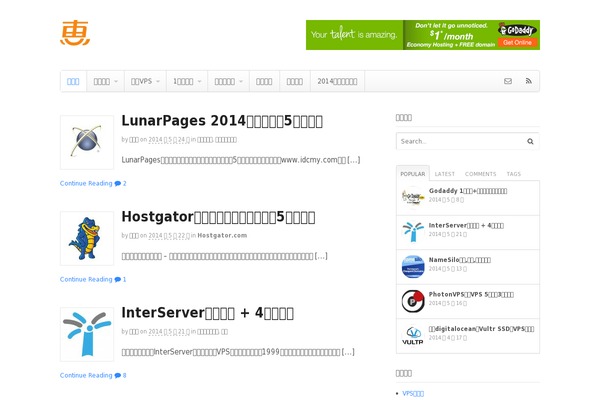Open the PhotonVPS popular post link
The image size is (600, 400).
471,294
